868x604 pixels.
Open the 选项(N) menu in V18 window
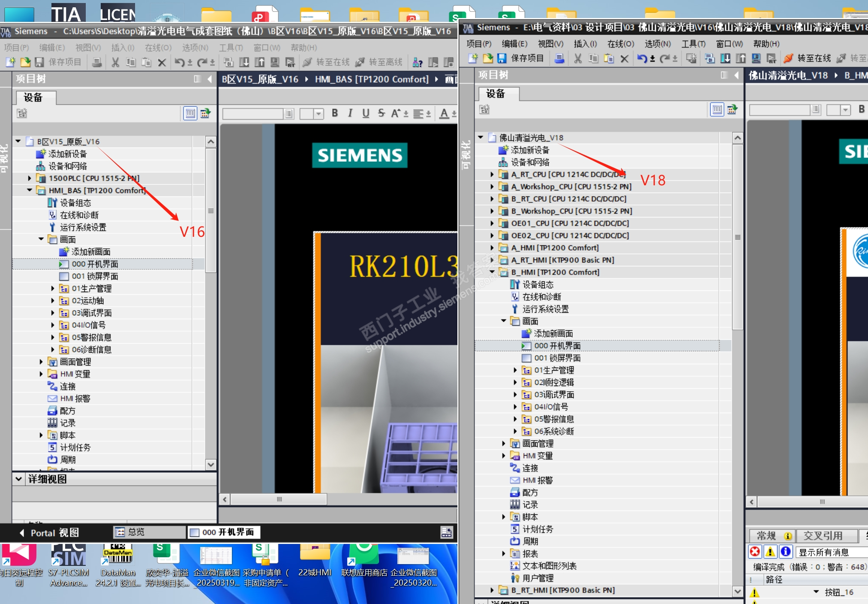click(658, 44)
